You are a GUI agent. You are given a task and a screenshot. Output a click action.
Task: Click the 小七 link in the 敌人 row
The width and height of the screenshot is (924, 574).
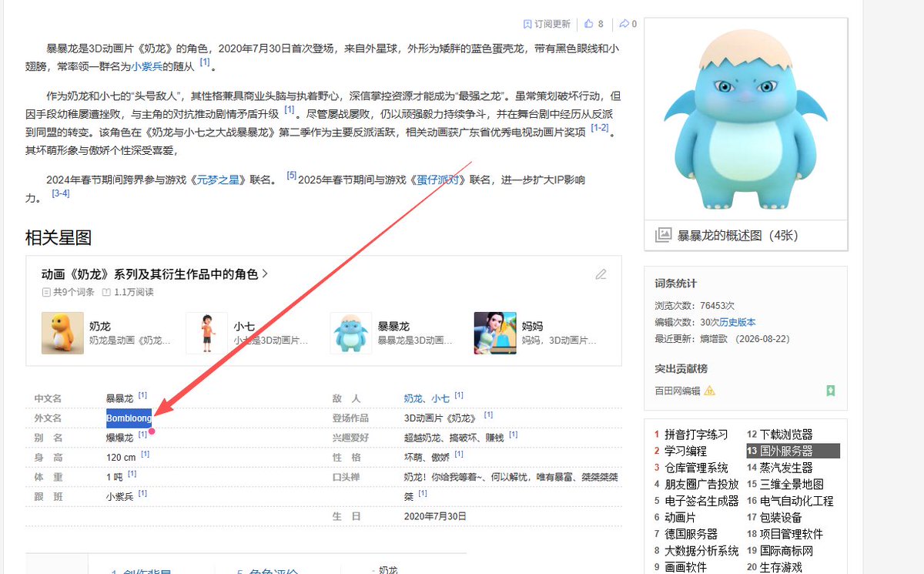pyautogui.click(x=440, y=398)
